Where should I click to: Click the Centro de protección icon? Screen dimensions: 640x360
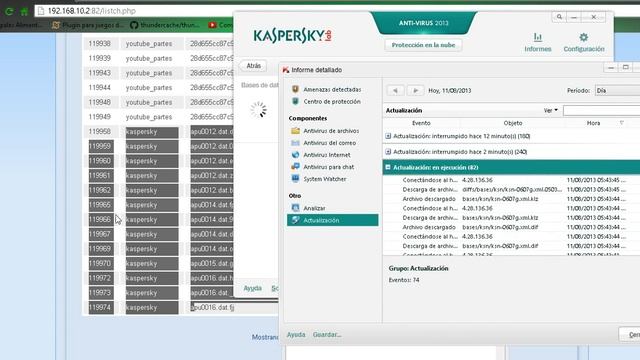pos(295,101)
